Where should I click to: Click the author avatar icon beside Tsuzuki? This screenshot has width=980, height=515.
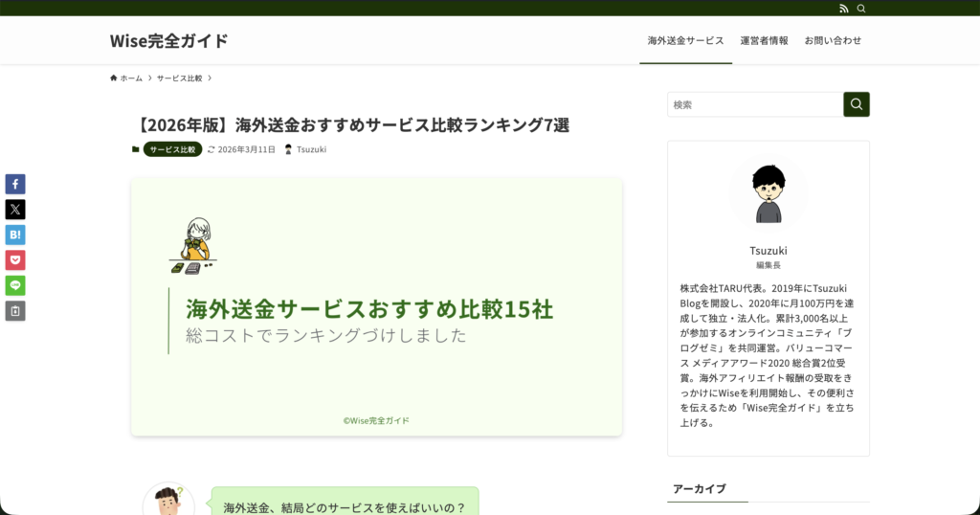coord(288,149)
